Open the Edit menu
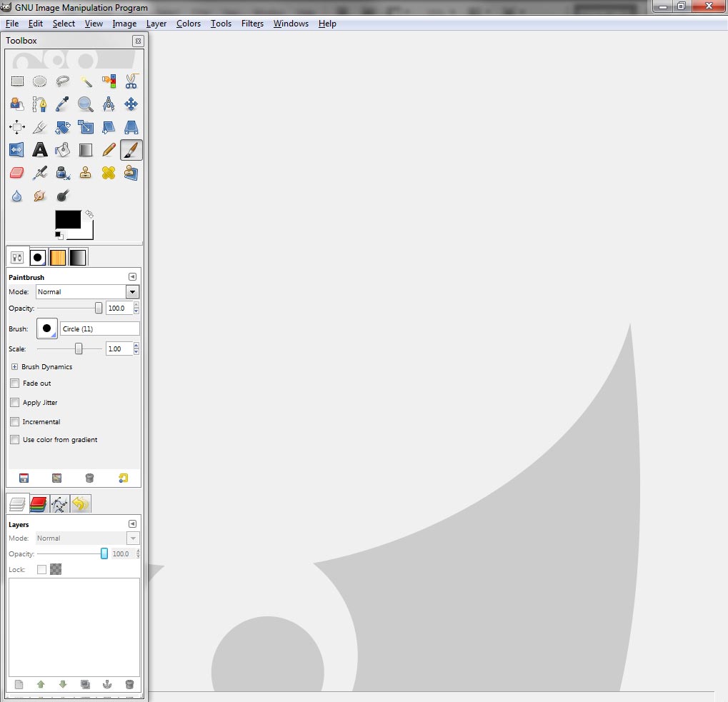728x702 pixels. click(x=35, y=24)
